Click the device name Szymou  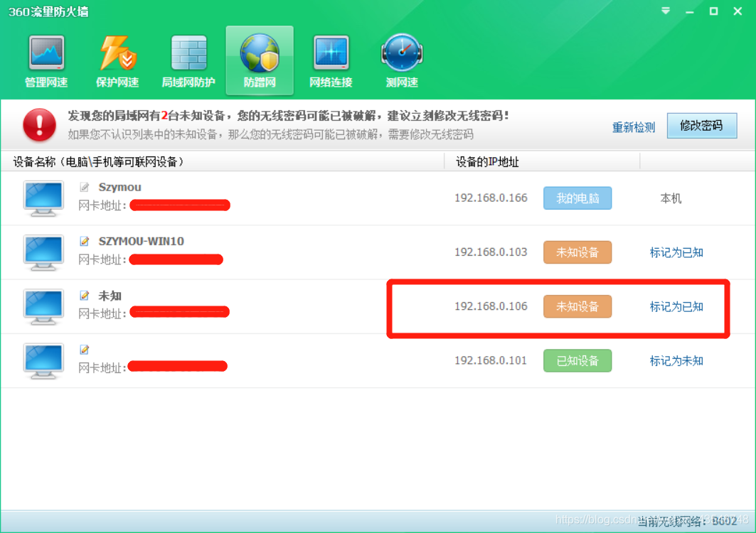point(119,187)
